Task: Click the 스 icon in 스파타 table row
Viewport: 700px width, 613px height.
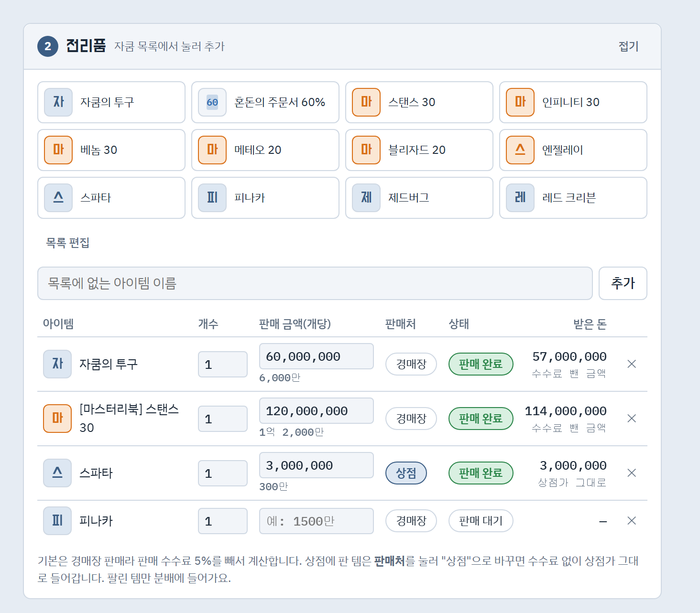Action: 57,473
